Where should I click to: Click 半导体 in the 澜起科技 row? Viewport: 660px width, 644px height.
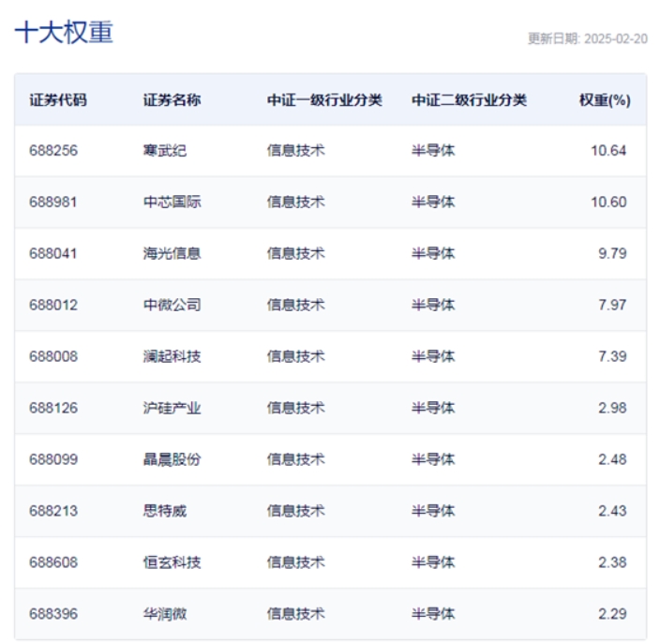(433, 356)
